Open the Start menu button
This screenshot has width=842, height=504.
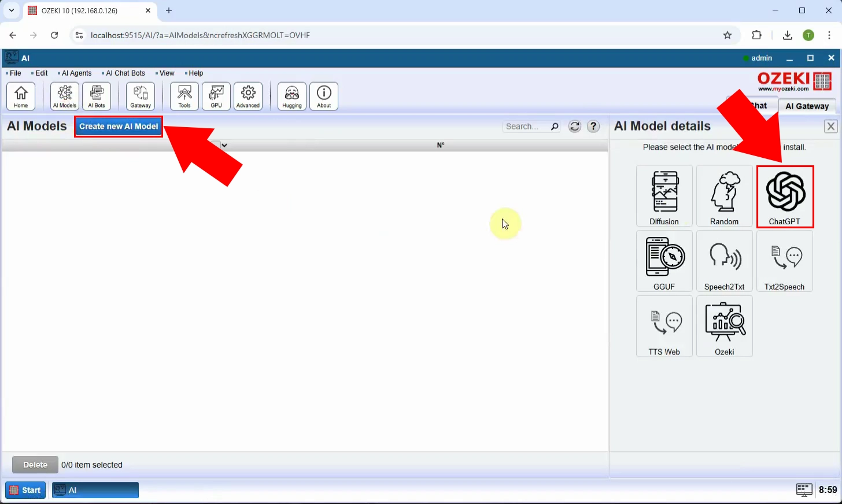[x=25, y=490]
